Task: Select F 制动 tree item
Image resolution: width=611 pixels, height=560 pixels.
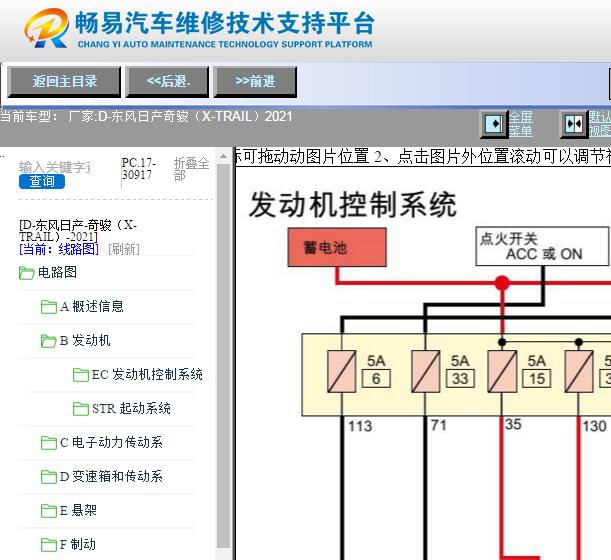Action: point(78,544)
